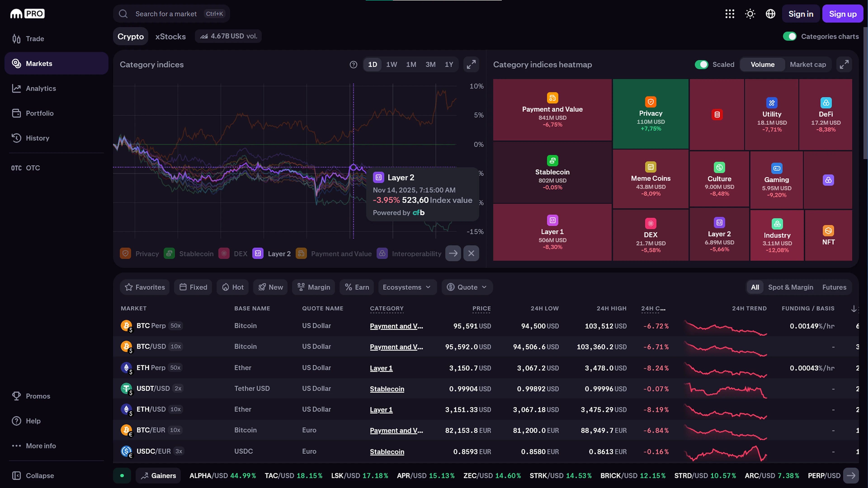Image resolution: width=868 pixels, height=488 pixels.
Task: Open the Gainers ticker selector
Action: [x=158, y=476]
